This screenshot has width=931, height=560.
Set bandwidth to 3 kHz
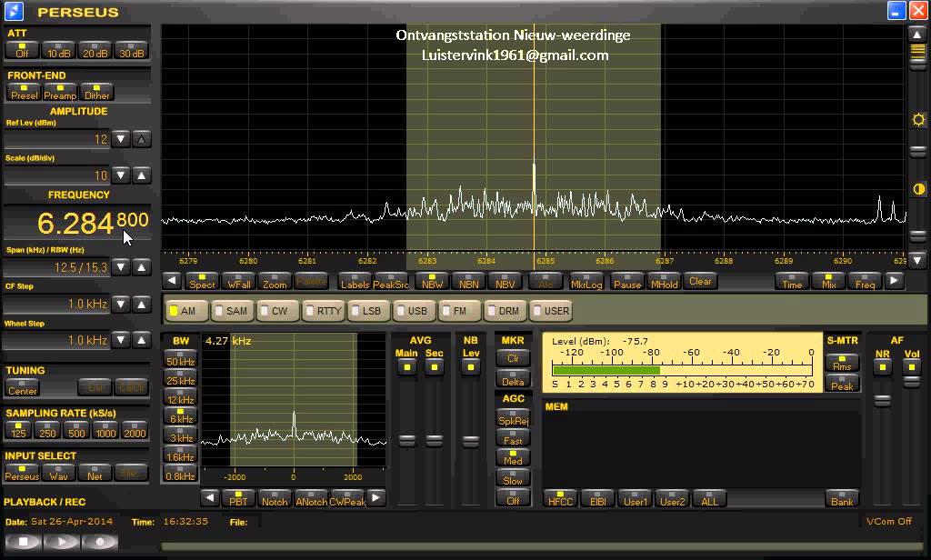[x=180, y=435]
